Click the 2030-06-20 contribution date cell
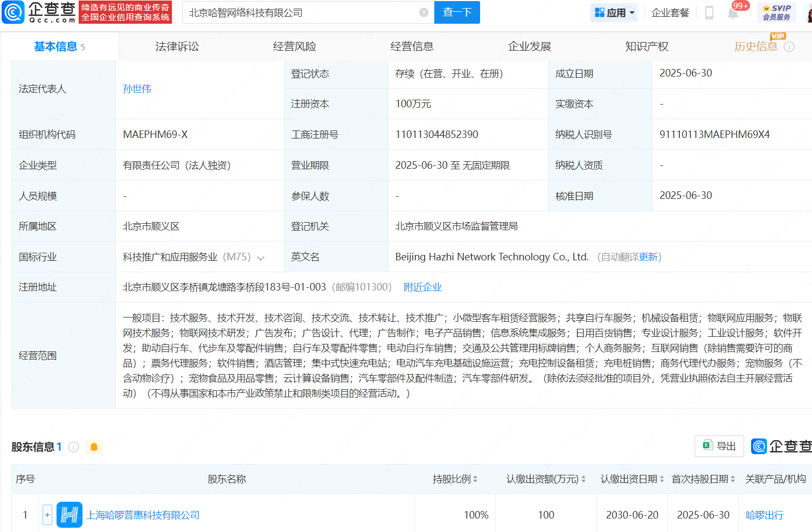 pos(632,515)
